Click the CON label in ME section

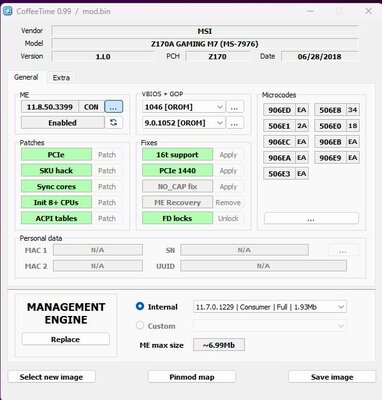coord(91,107)
